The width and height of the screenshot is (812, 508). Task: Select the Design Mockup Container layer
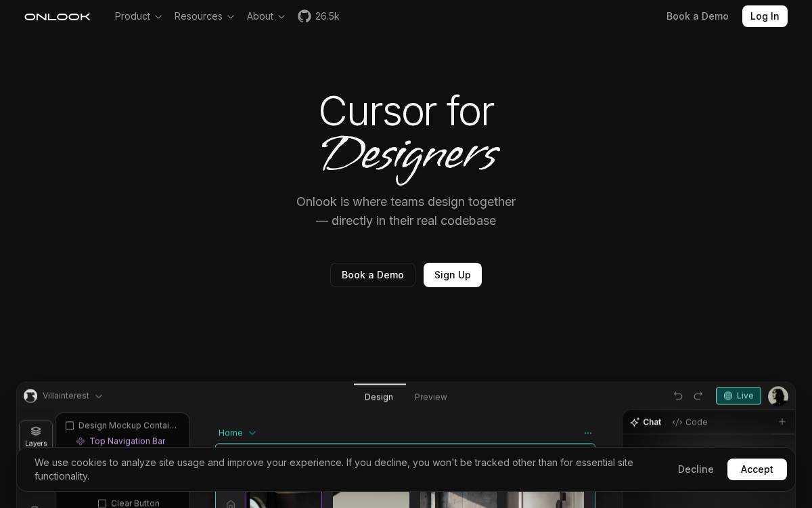point(122,425)
